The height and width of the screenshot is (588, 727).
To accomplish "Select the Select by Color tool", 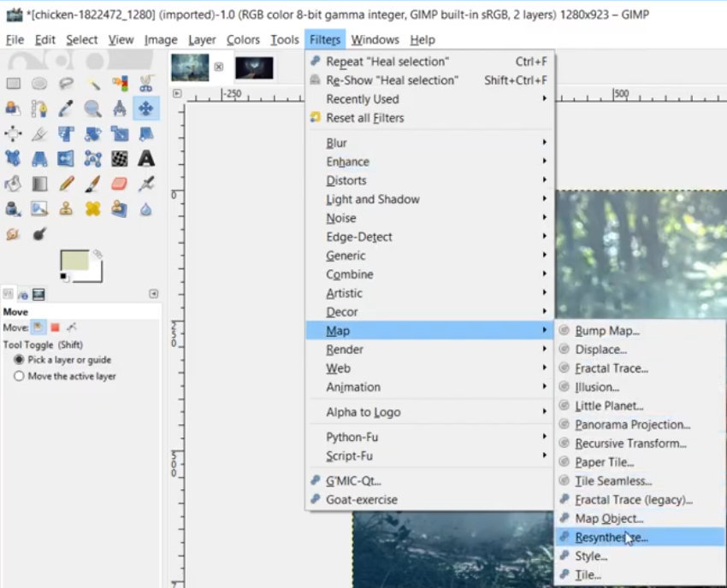I will (x=120, y=84).
